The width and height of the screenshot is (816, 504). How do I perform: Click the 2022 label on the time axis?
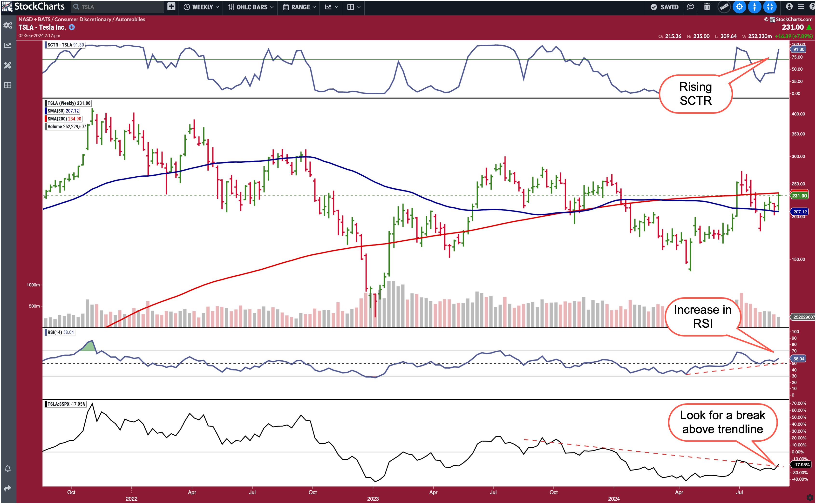click(131, 499)
